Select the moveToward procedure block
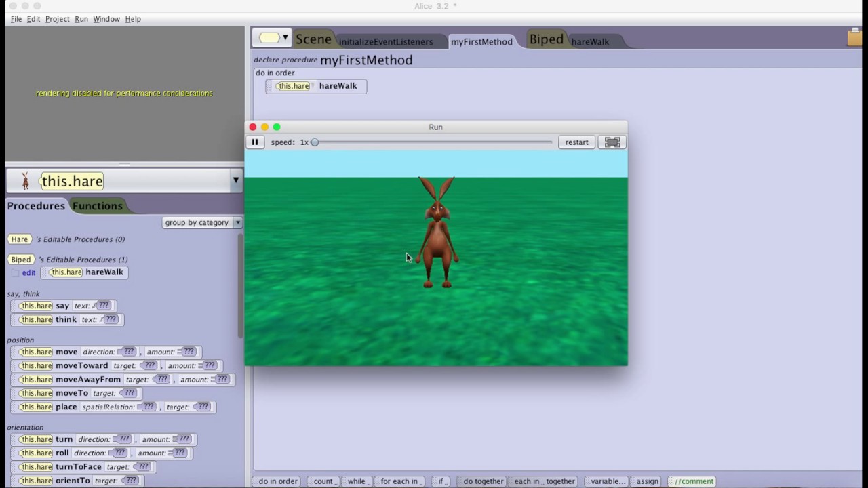 (117, 365)
